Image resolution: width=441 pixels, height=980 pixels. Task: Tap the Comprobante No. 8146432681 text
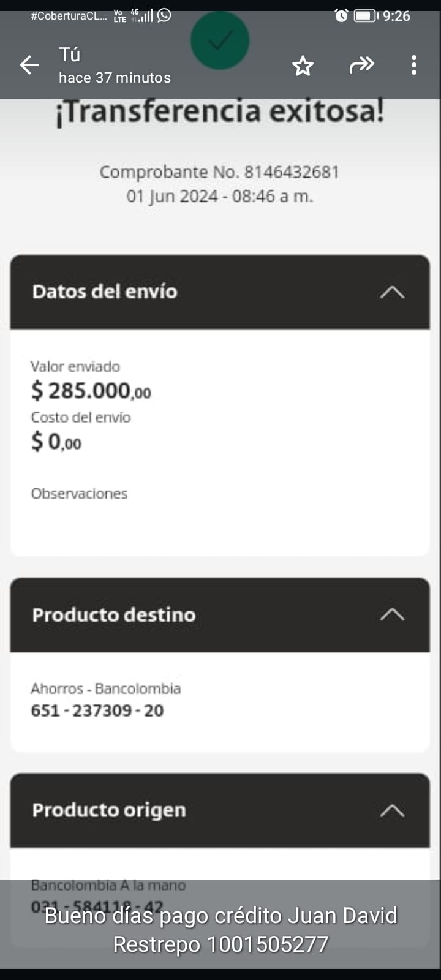[x=219, y=172]
